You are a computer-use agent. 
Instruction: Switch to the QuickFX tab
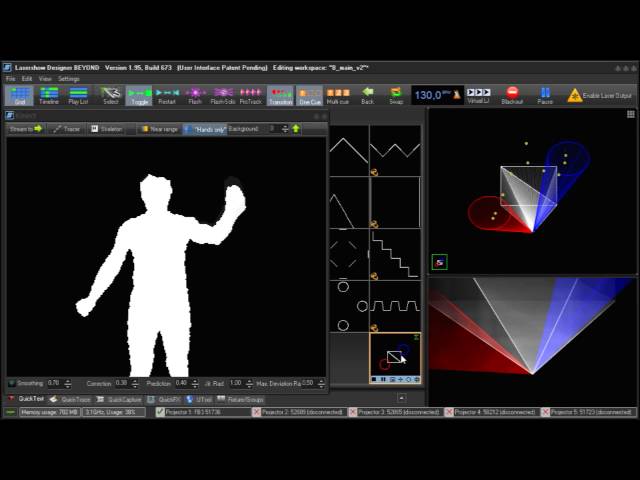pyautogui.click(x=164, y=399)
